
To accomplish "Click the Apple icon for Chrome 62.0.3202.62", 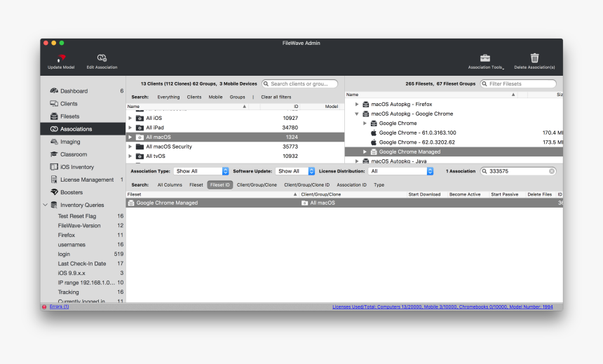I will [x=374, y=142].
